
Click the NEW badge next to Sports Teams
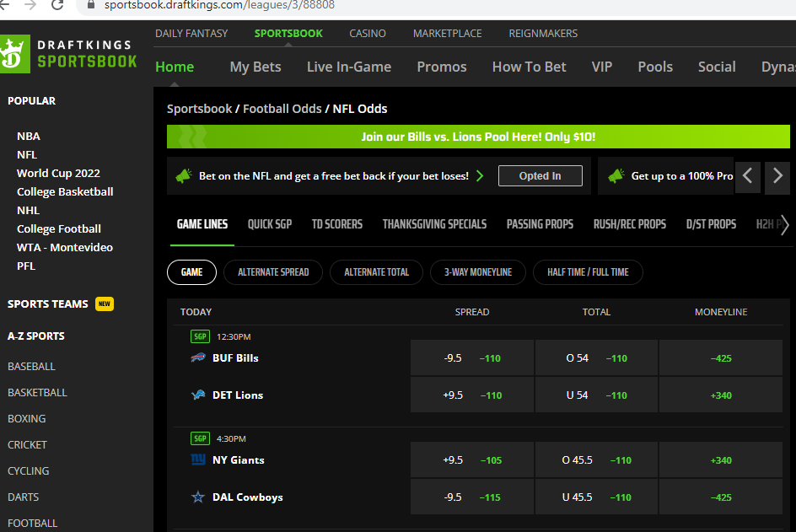(x=105, y=304)
